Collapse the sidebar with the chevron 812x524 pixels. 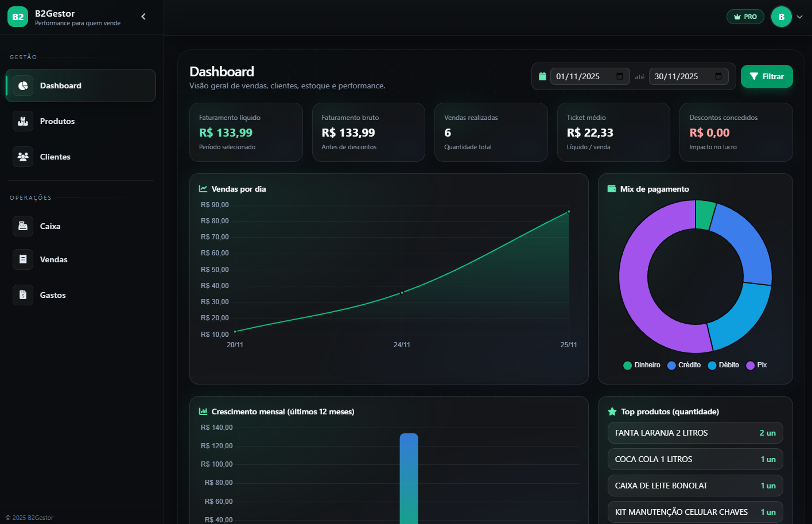click(143, 17)
